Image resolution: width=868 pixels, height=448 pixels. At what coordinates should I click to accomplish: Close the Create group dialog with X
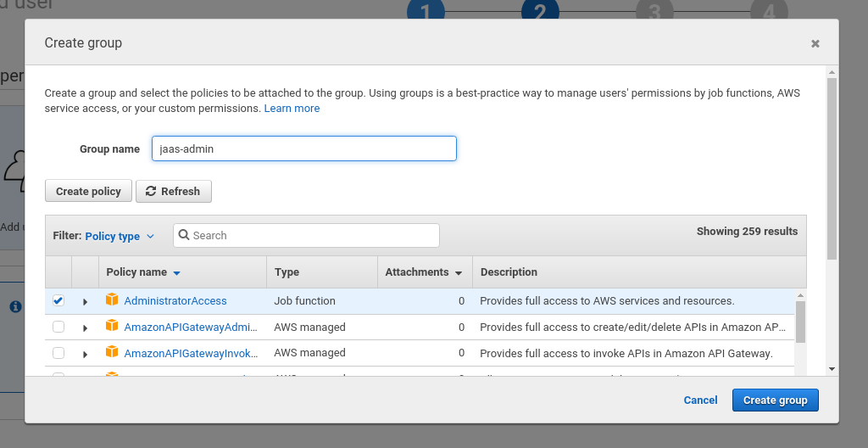tap(815, 44)
